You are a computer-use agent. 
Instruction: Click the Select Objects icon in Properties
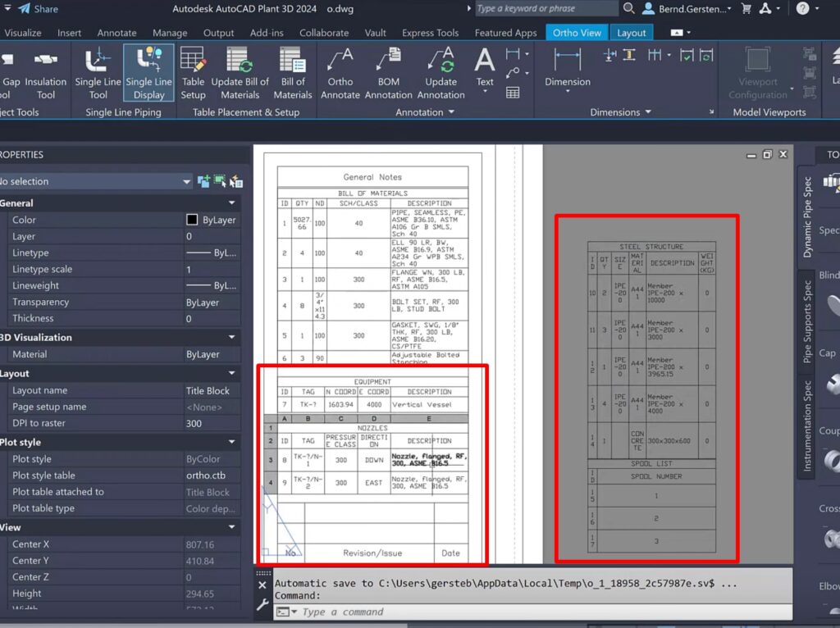coord(220,181)
